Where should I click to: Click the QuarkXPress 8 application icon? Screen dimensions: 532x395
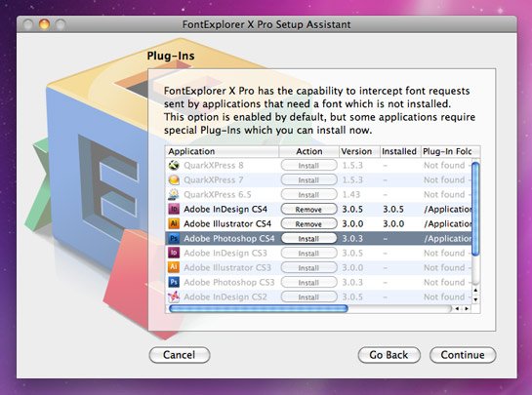pyautogui.click(x=174, y=166)
